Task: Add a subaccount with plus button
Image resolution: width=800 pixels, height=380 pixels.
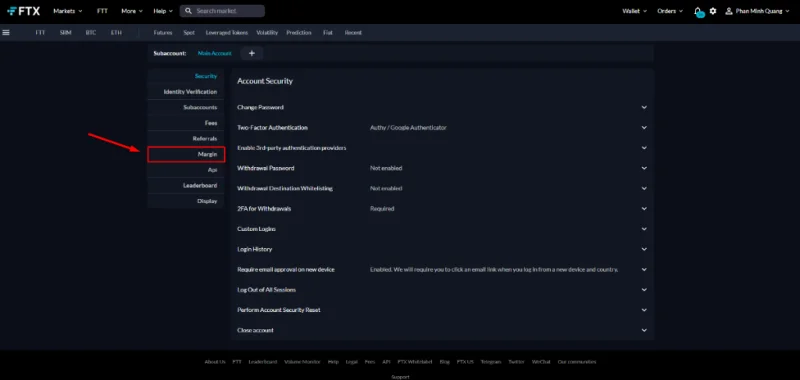Action: [252, 53]
